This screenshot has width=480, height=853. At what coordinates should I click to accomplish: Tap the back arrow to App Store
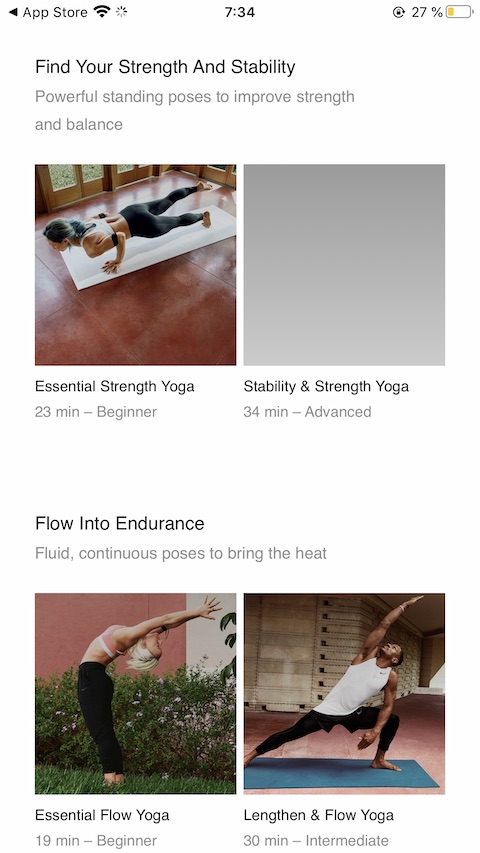13,12
